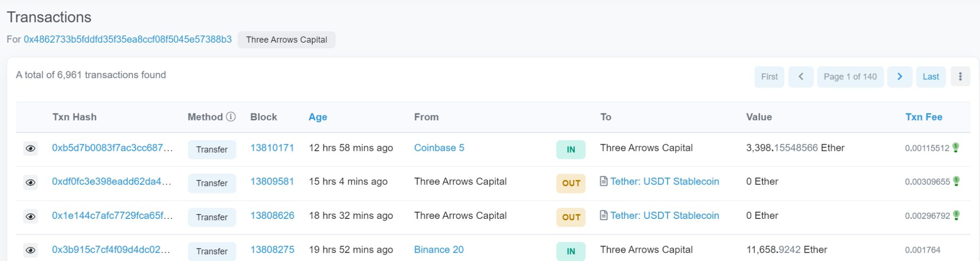This screenshot has height=261, width=980.
Task: Click Transfer method badge in block 13810171 row
Action: point(212,149)
